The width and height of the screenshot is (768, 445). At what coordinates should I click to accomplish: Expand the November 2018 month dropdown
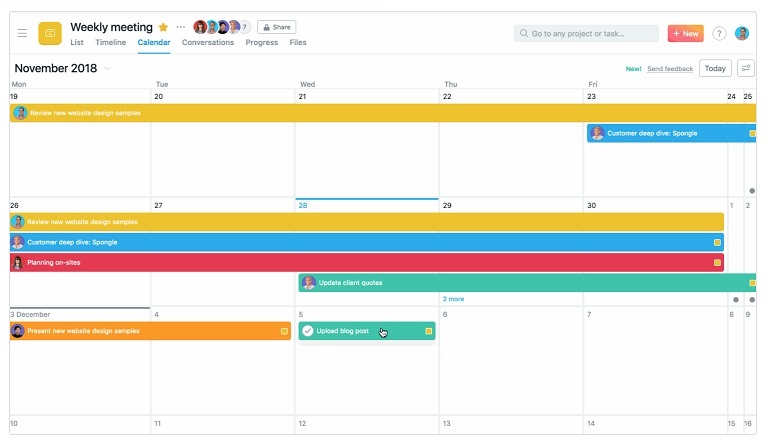[x=108, y=69]
